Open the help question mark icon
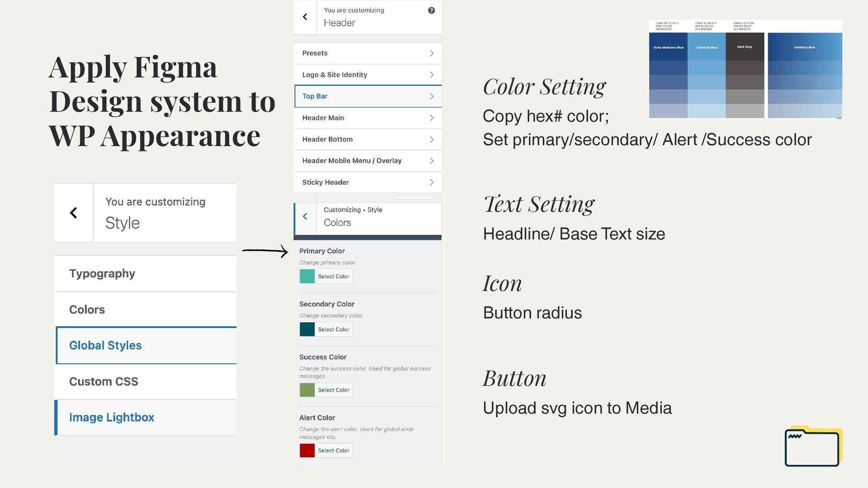 431,10
